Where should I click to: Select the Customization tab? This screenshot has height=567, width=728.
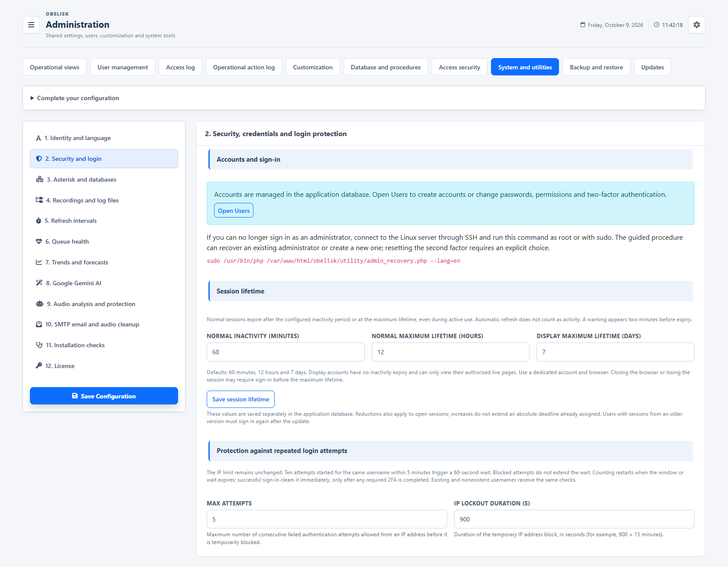[313, 67]
